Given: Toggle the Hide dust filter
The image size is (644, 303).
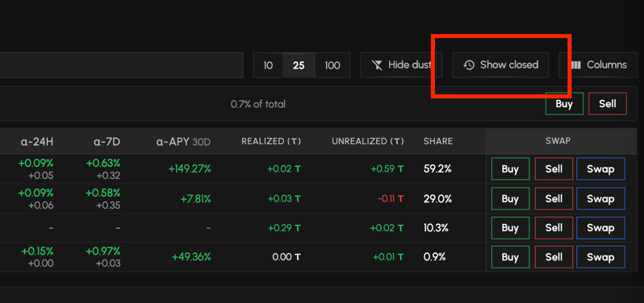Looking at the screenshot, I should (401, 64).
